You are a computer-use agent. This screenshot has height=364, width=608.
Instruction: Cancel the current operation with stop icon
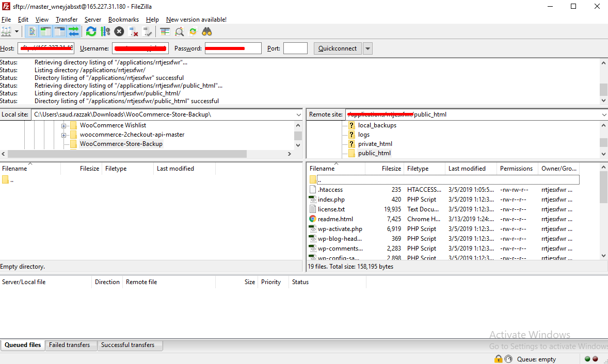(119, 32)
